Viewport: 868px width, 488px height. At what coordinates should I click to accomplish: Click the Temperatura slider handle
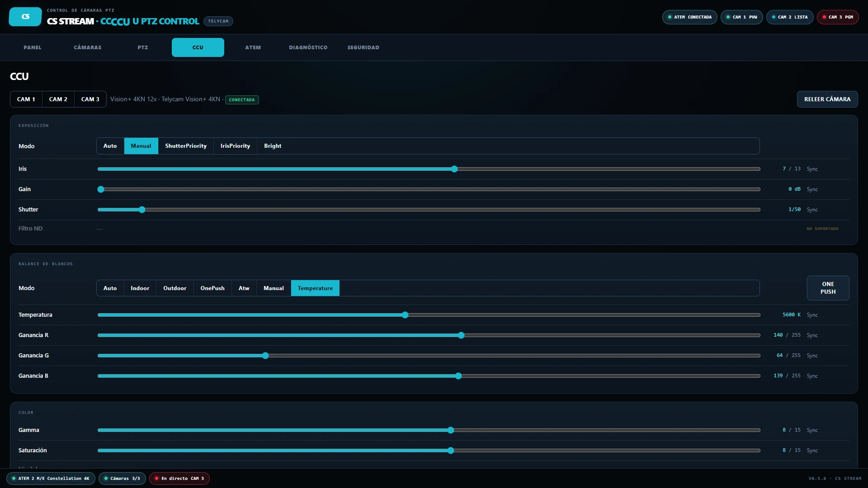(x=405, y=315)
